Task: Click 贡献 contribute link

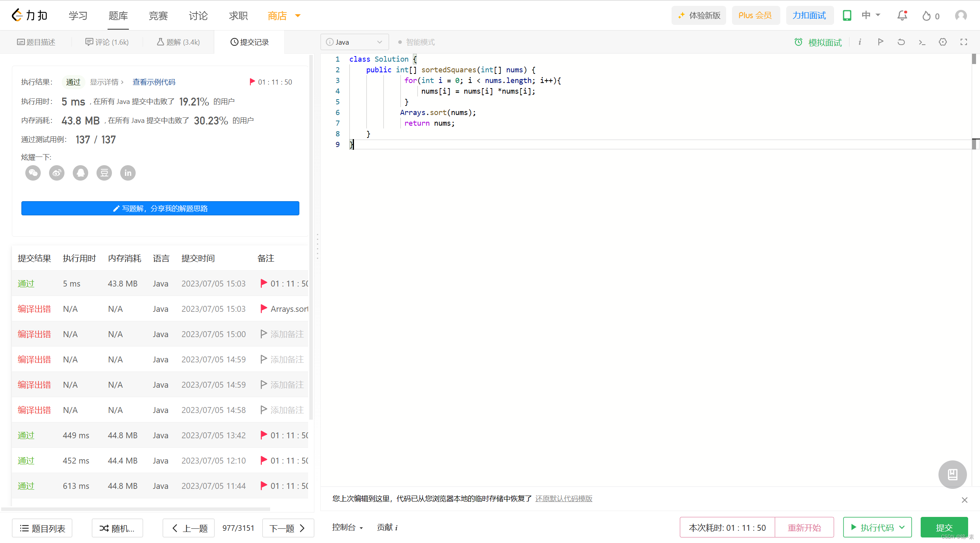Action: click(384, 528)
